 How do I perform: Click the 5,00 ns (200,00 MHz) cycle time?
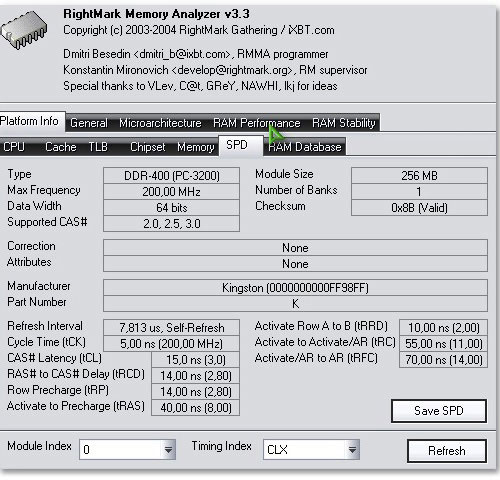[172, 343]
